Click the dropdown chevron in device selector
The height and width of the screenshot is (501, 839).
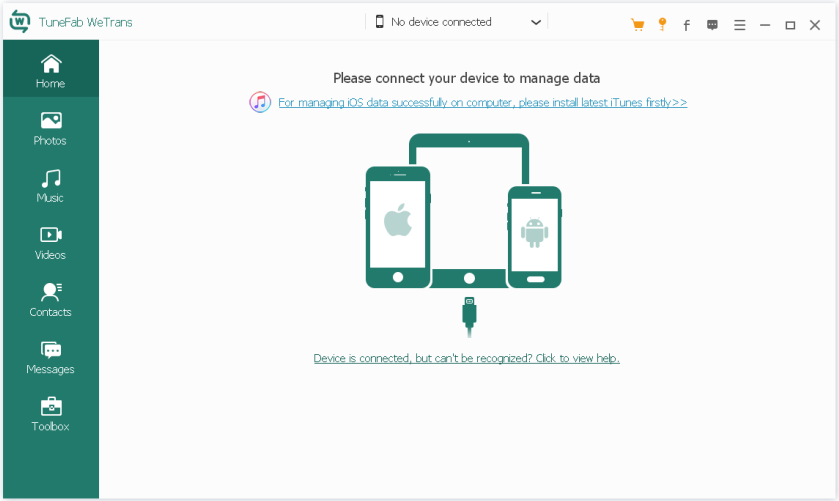(x=536, y=22)
